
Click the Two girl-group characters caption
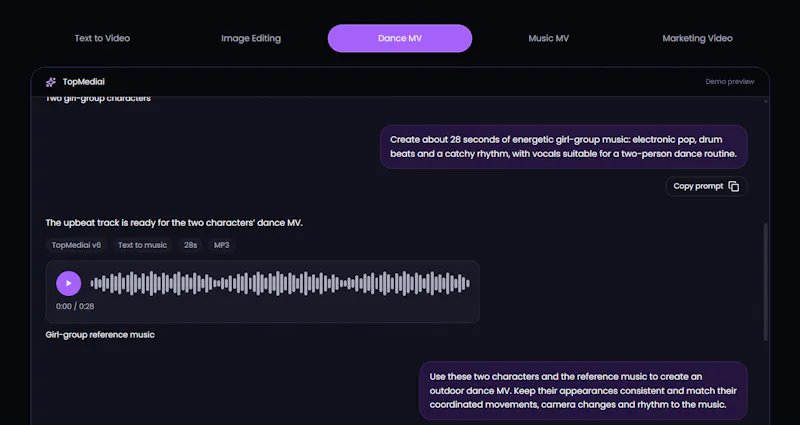tap(98, 98)
